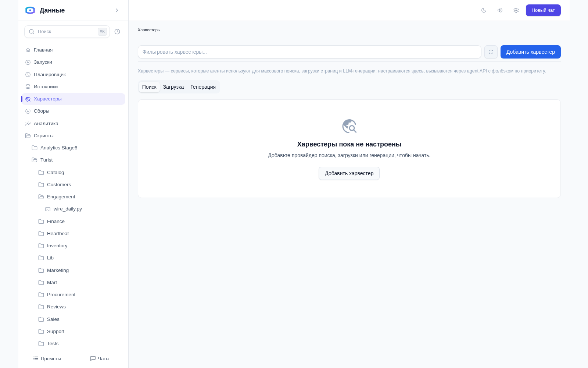Screen dimensions: 588x368
Task: Click blue Добавить харвестер button
Action: [531, 52]
